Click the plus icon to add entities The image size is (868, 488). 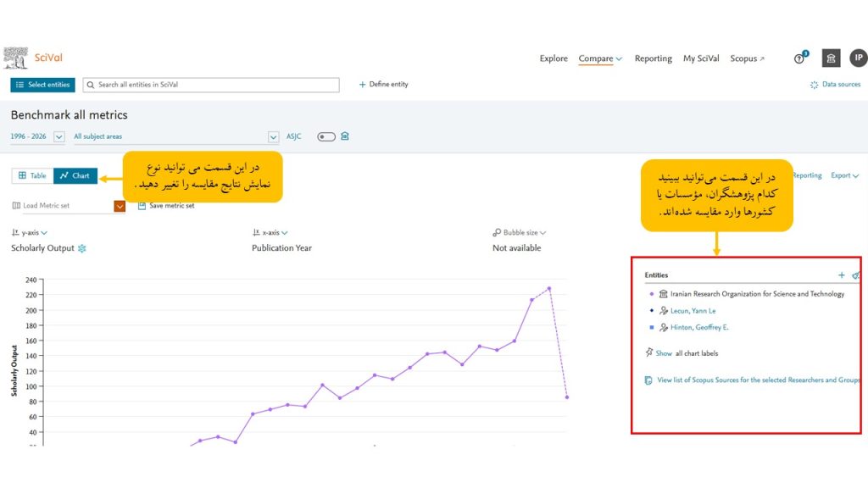(842, 275)
